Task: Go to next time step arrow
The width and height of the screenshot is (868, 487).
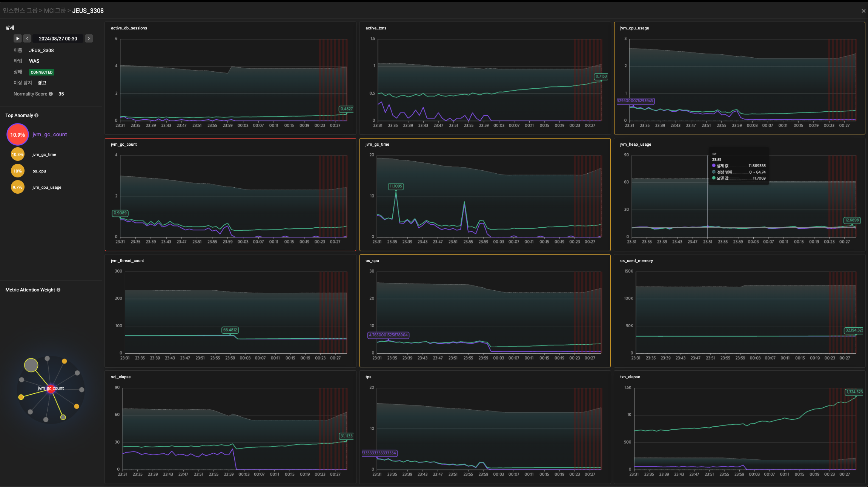Action: (89, 39)
